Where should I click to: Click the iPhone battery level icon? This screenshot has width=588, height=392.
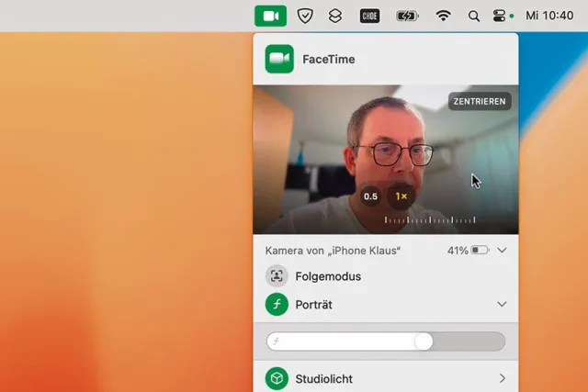tap(481, 250)
